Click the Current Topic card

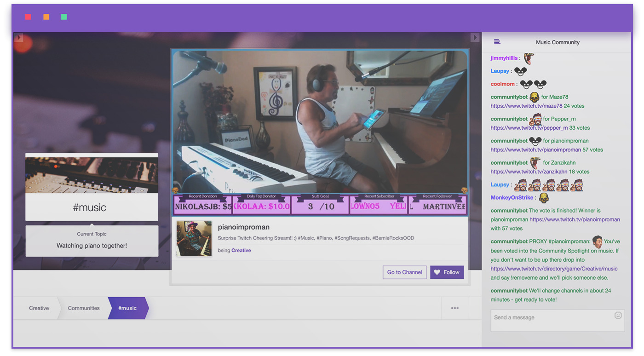point(92,241)
